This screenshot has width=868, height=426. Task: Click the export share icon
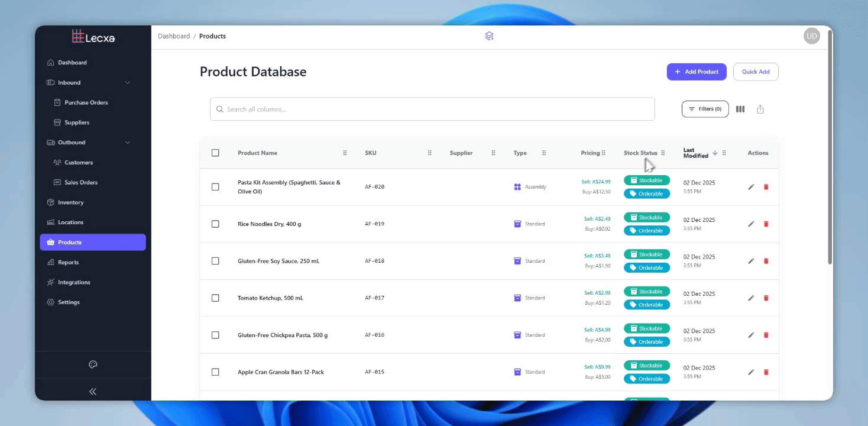(760, 109)
